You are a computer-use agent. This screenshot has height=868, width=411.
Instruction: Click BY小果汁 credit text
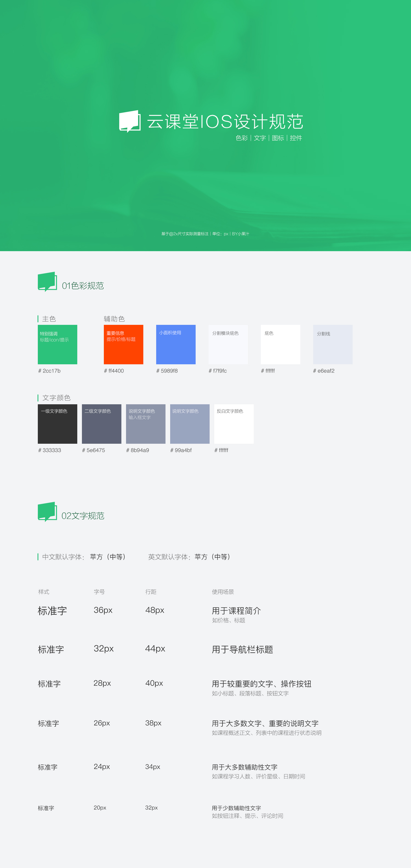click(240, 234)
